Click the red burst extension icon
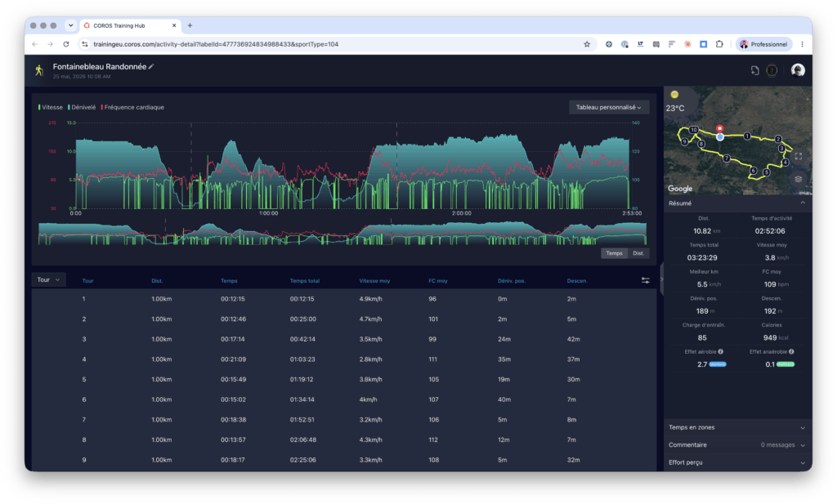This screenshot has width=837, height=504. pos(687,44)
